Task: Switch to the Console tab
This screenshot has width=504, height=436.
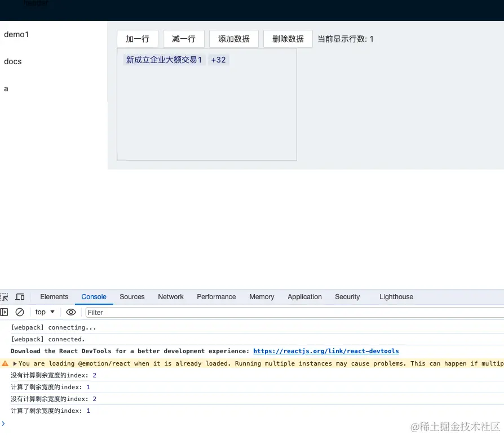Action: [x=94, y=297]
